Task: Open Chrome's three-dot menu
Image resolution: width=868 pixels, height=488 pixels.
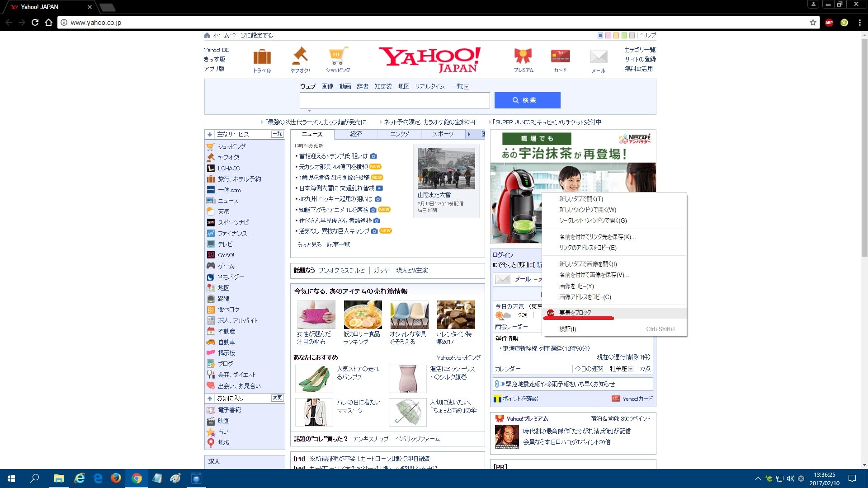Action: click(x=860, y=23)
